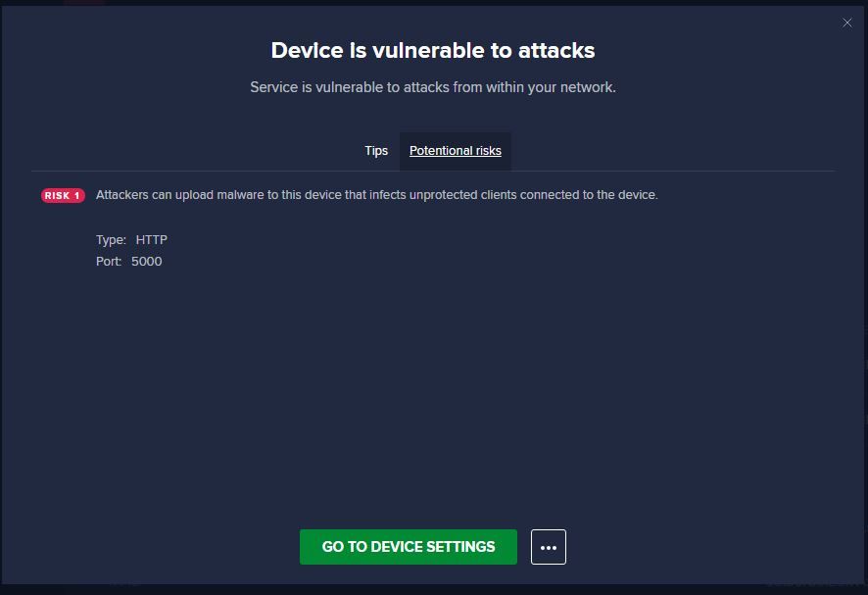This screenshot has width=868, height=595.
Task: Click the red risk indicator icon
Action: [62, 195]
